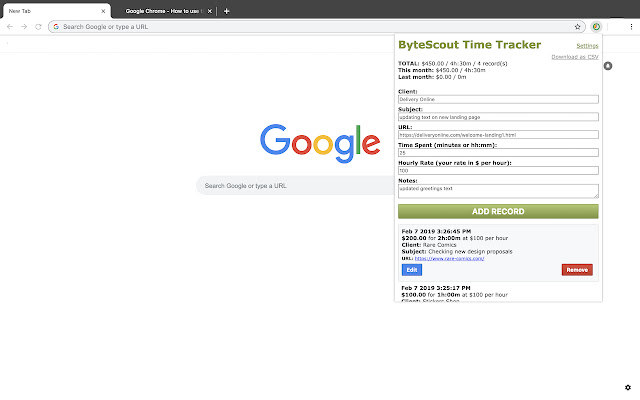The height and width of the screenshot is (400, 640).
Task: Click the Feb 7 2019 3:25:17 PM timestamp
Action: [x=436, y=288]
